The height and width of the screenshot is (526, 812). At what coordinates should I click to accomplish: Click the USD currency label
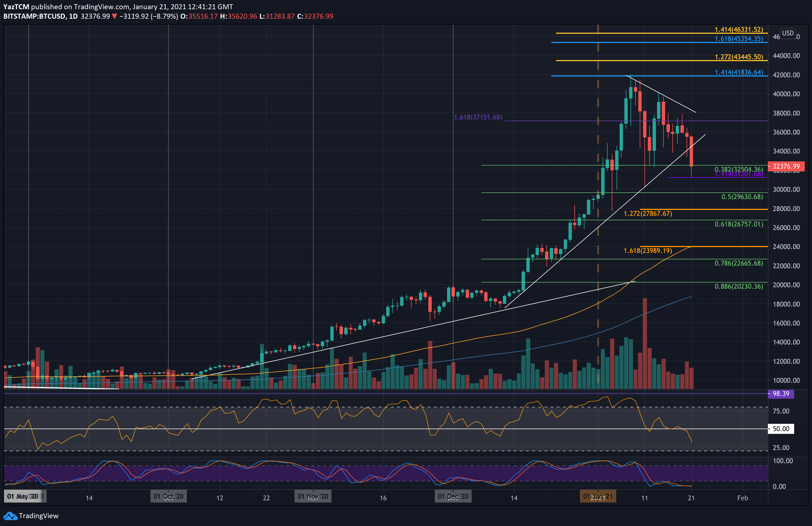click(x=788, y=33)
